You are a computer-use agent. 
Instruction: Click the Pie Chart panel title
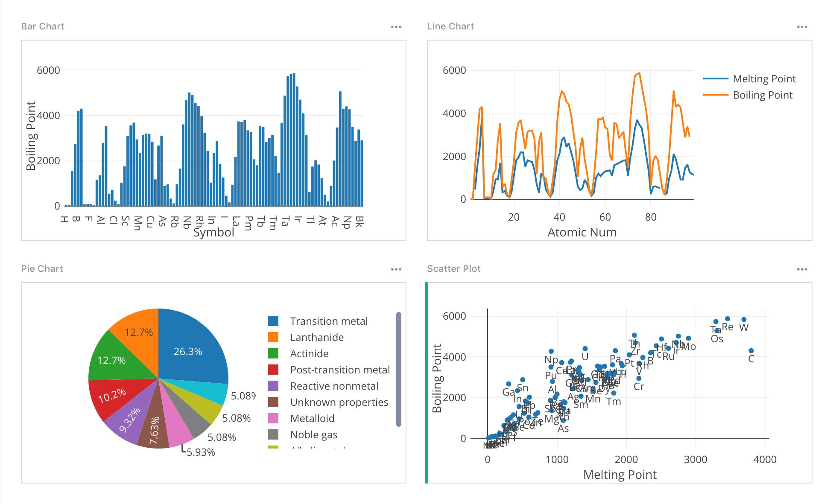[x=42, y=269]
